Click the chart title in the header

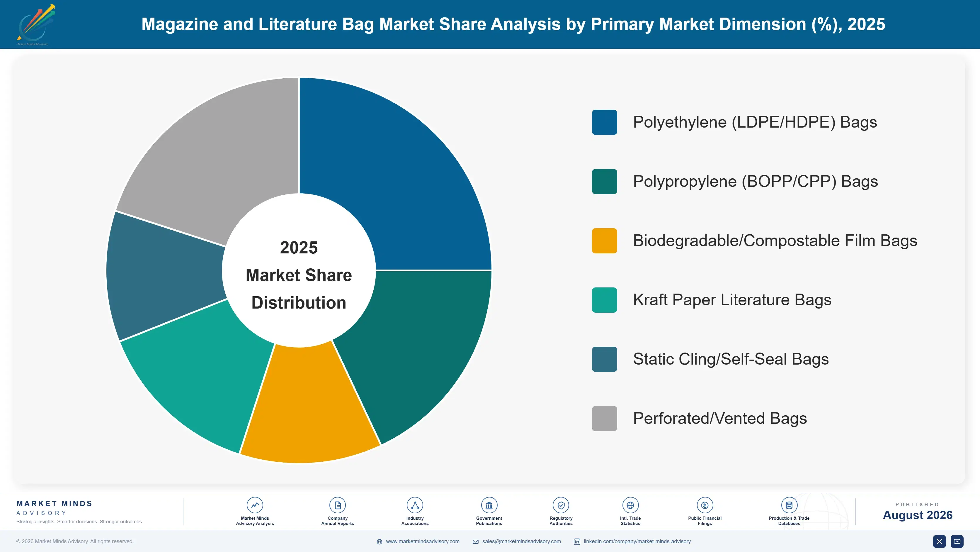[x=513, y=24]
